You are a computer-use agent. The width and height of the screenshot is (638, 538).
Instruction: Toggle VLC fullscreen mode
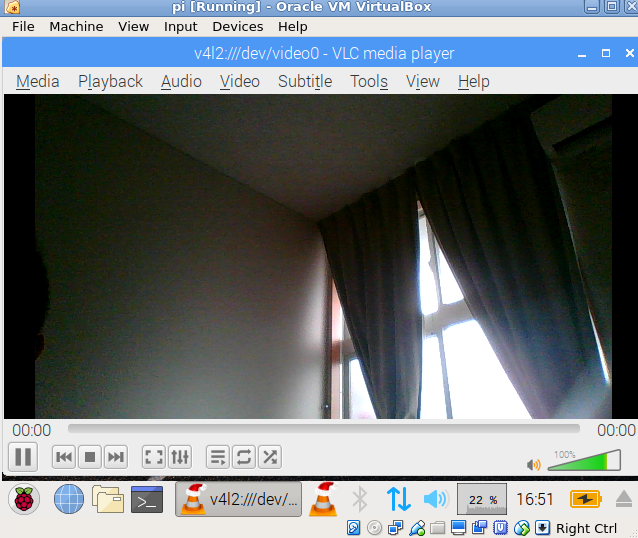click(154, 457)
